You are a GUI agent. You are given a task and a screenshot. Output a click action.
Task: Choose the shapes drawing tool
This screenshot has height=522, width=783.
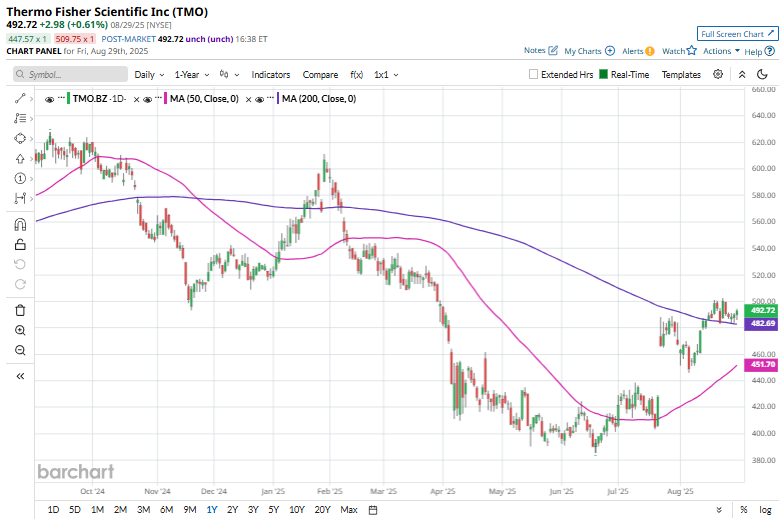pyautogui.click(x=20, y=138)
